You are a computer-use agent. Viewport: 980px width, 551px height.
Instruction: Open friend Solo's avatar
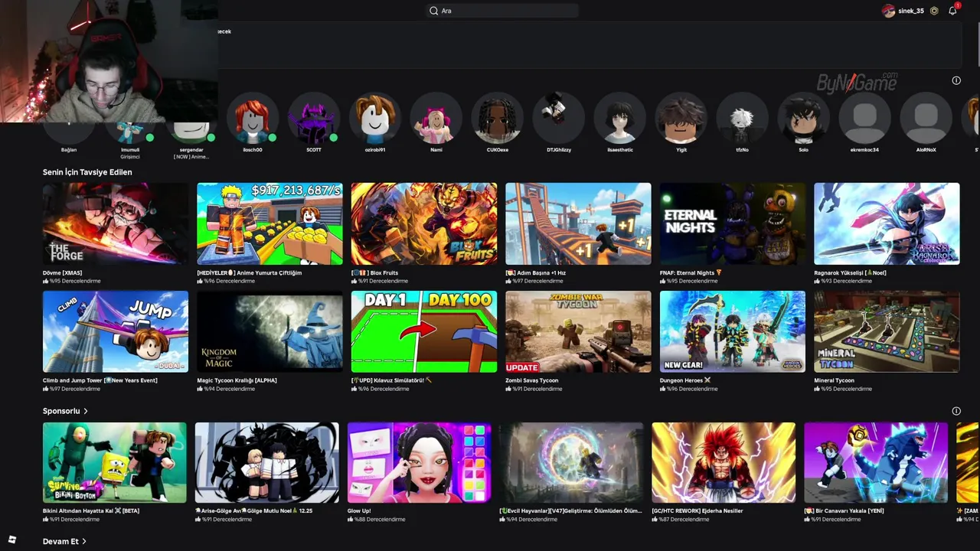[x=804, y=118]
